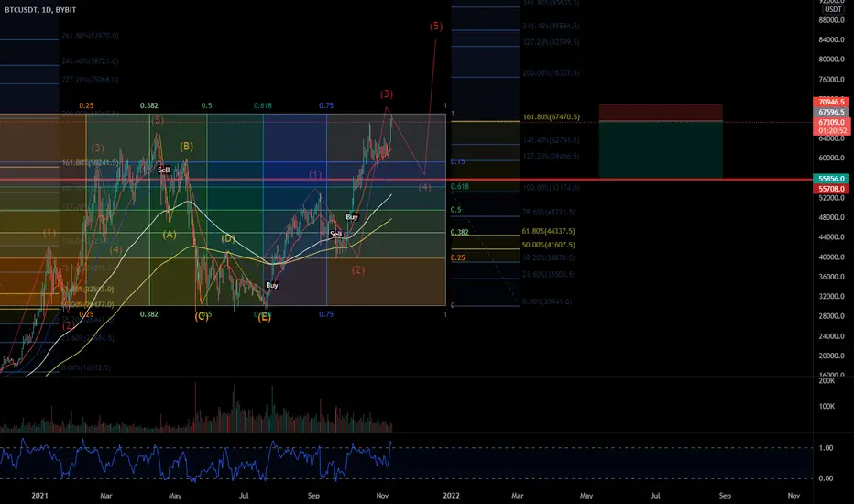This screenshot has height=504, width=854.
Task: Select the (B) wave label
Action: [x=186, y=146]
